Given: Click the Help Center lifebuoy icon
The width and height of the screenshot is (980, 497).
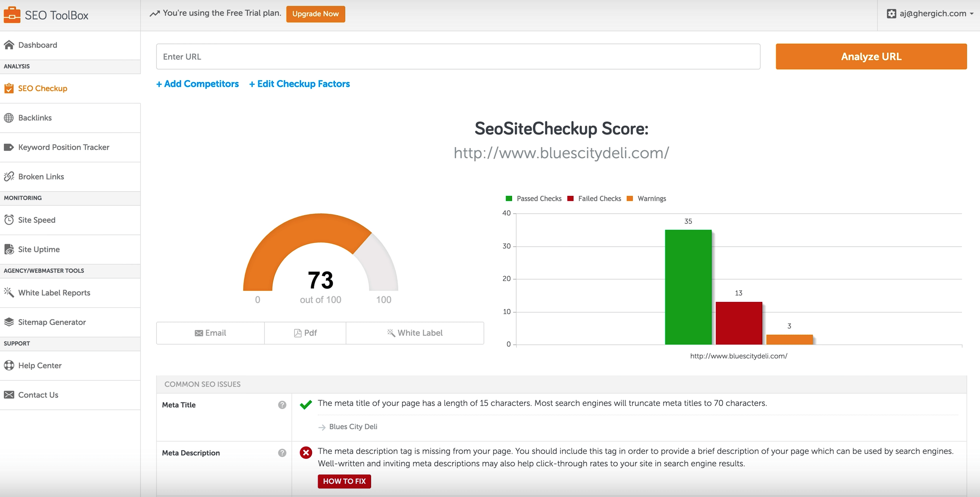Looking at the screenshot, I should pyautogui.click(x=9, y=365).
